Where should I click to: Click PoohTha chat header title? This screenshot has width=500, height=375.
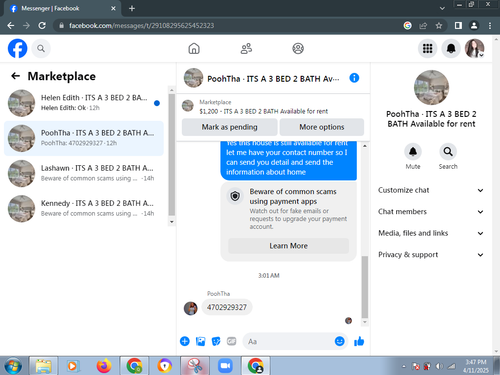(x=273, y=79)
